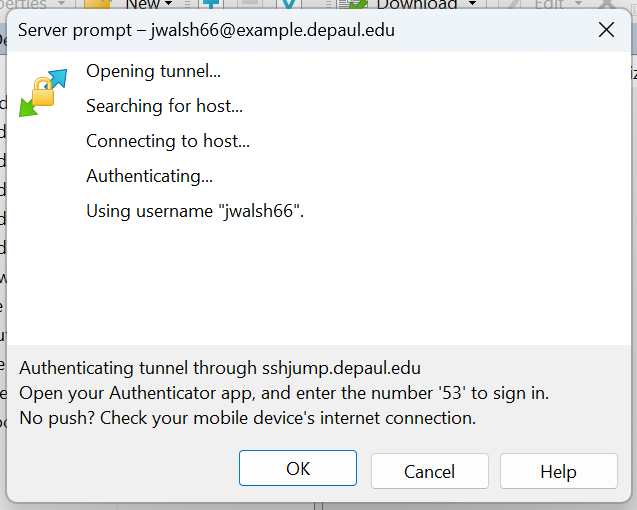Click the "No push?" troubleshooting text

(247, 417)
